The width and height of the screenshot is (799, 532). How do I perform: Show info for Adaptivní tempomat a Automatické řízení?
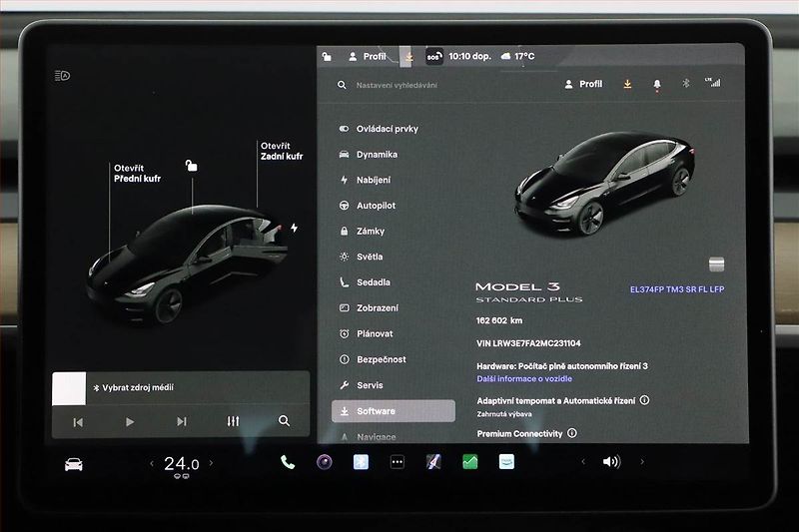pyautogui.click(x=644, y=400)
